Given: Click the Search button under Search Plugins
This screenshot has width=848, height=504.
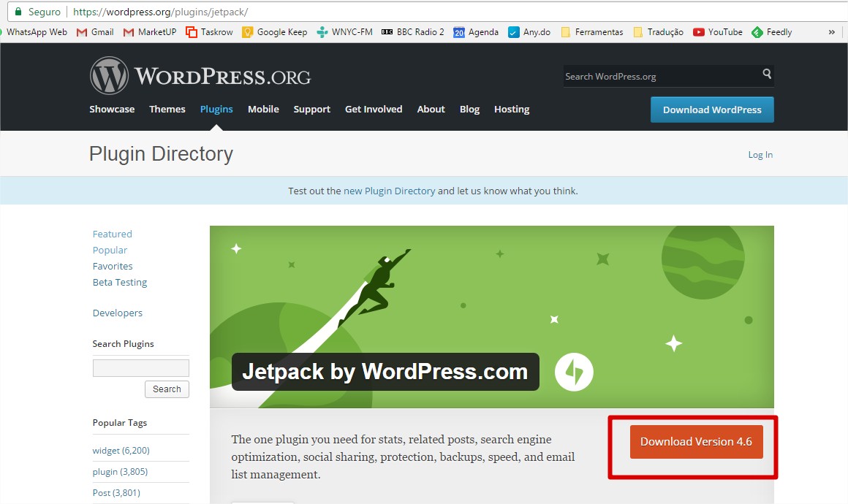Looking at the screenshot, I should tap(167, 389).
